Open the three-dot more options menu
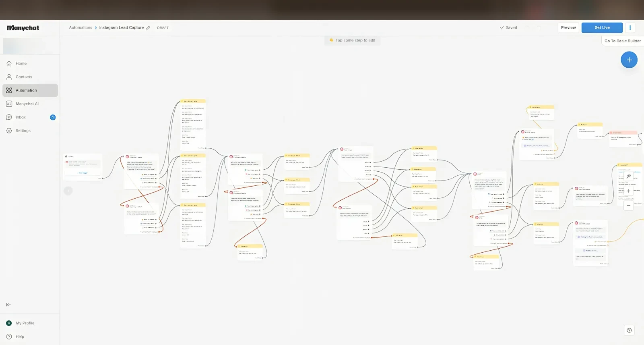 pos(630,28)
